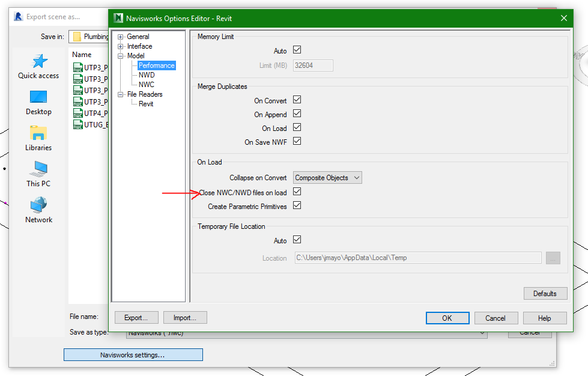
Task: Click Import... button
Action: point(185,318)
